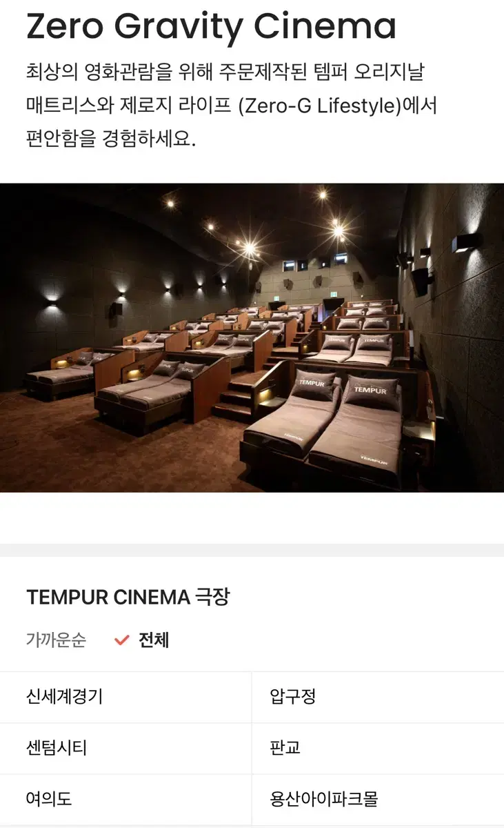Image resolution: width=504 pixels, height=828 pixels.
Task: Tap front-right TEMPUR pillow in photo
Action: point(372,392)
